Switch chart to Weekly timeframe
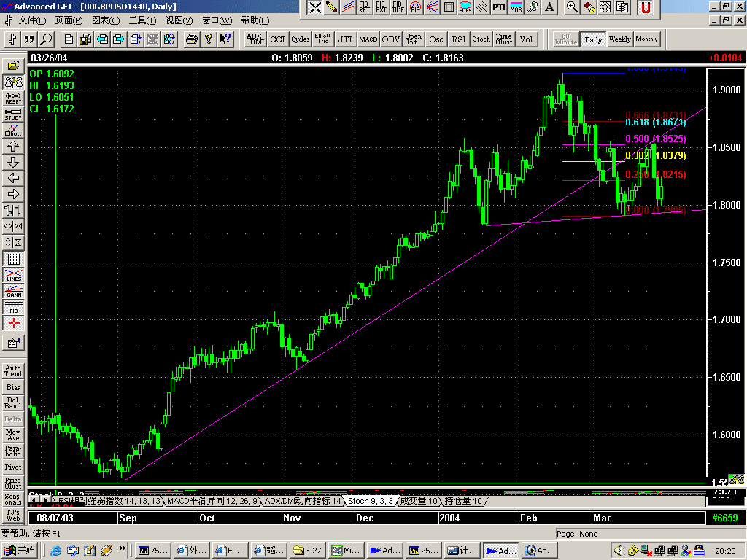This screenshot has width=747, height=560. click(x=620, y=39)
